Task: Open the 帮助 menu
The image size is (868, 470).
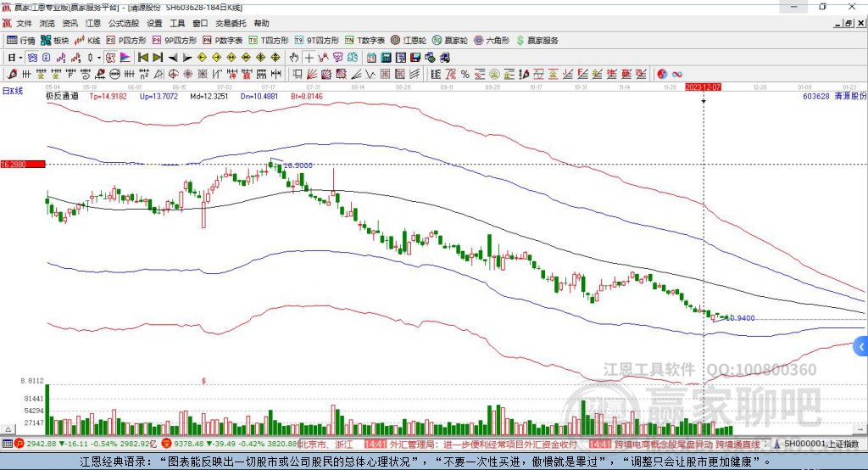Action: tap(261, 23)
